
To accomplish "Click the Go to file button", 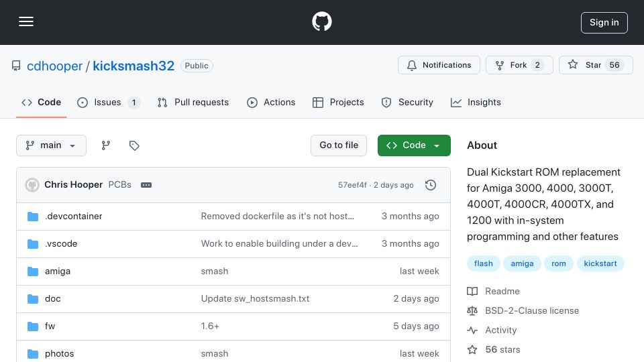I will pyautogui.click(x=338, y=145).
